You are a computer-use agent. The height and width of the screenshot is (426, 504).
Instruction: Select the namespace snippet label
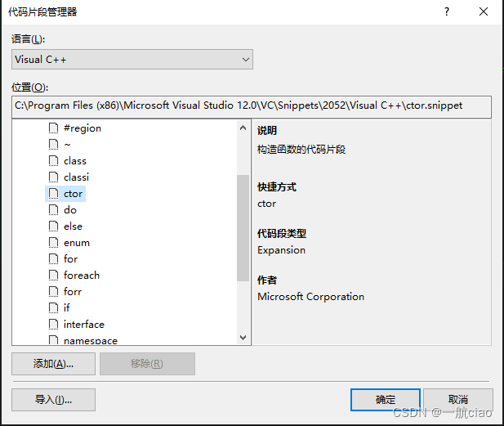click(x=91, y=340)
